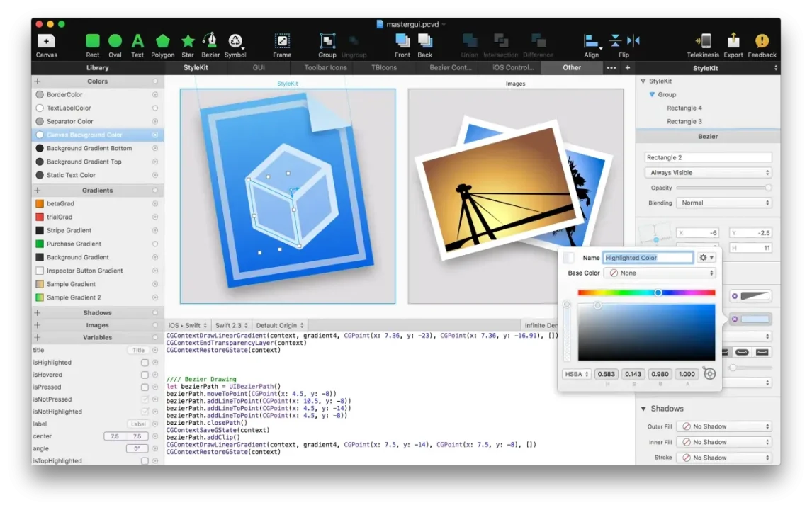Select the Other tab
The width and height of the screenshot is (812, 510).
click(x=572, y=67)
